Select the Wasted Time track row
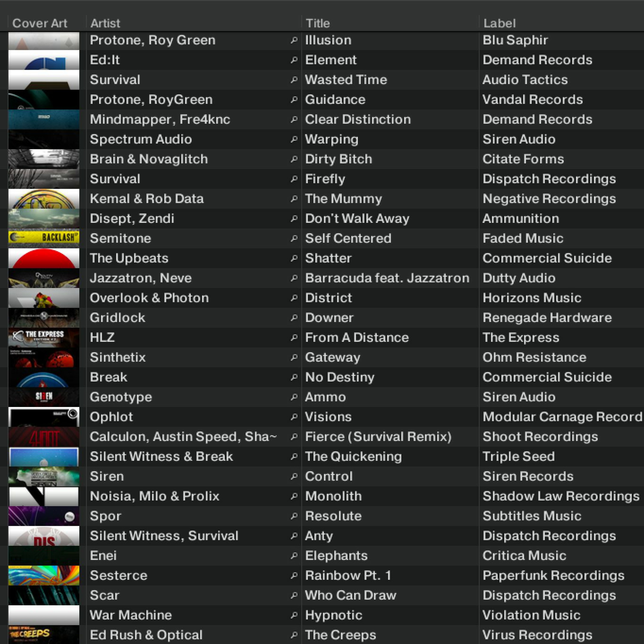644x644 pixels. tap(346, 80)
